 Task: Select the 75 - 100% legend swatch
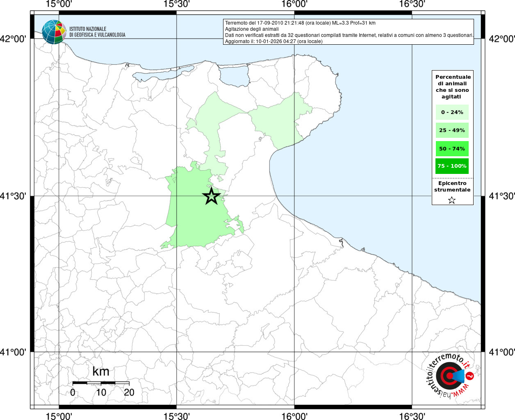(452, 166)
